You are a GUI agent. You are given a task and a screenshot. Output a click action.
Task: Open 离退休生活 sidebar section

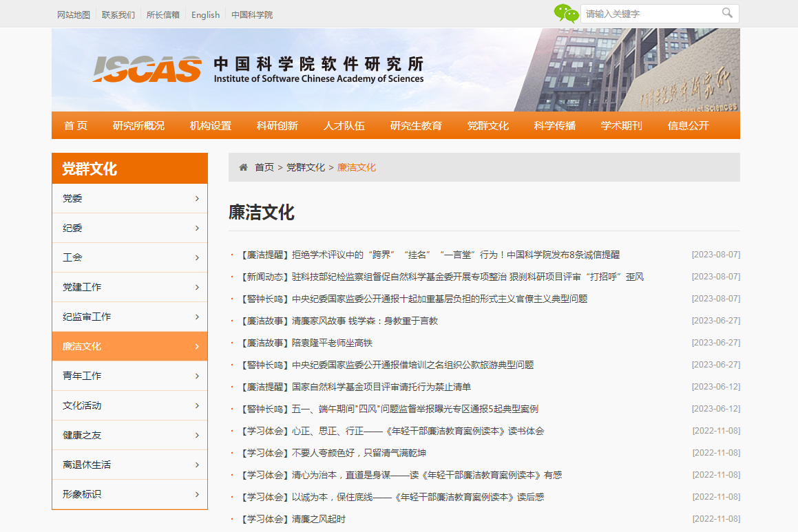(87, 465)
